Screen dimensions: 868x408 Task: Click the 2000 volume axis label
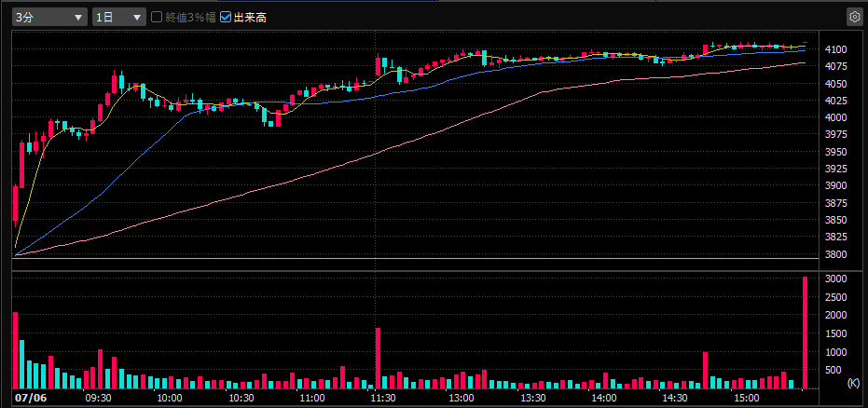pyautogui.click(x=835, y=316)
